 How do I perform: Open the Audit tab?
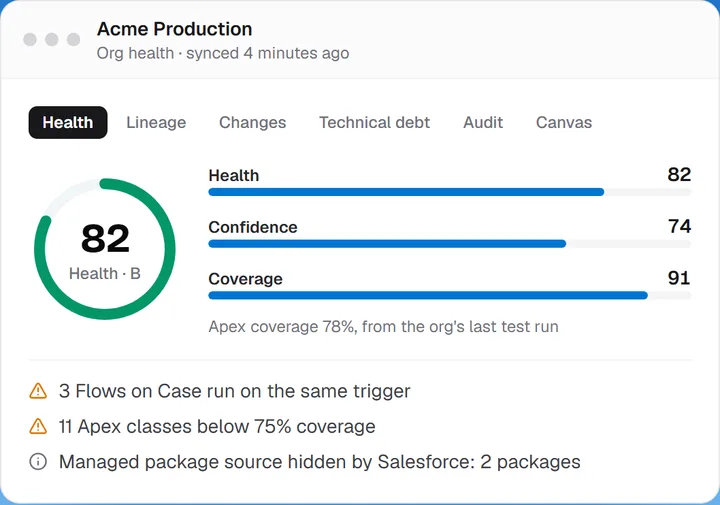[483, 123]
